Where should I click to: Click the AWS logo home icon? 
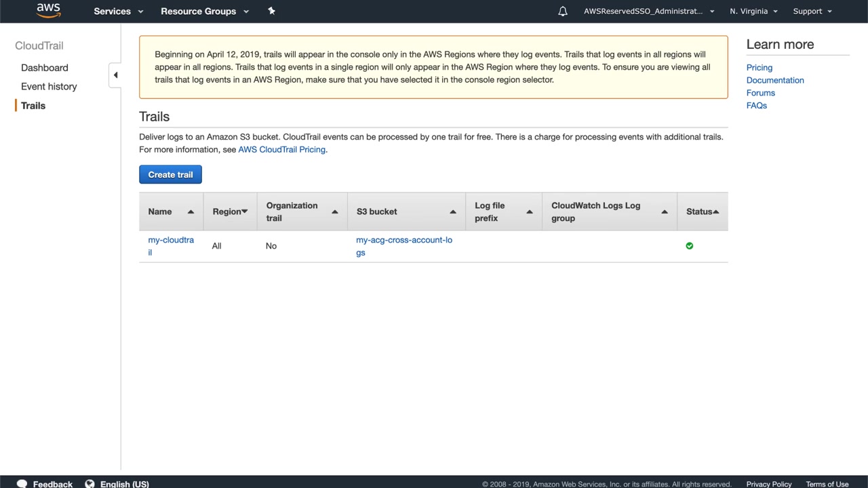pyautogui.click(x=49, y=11)
